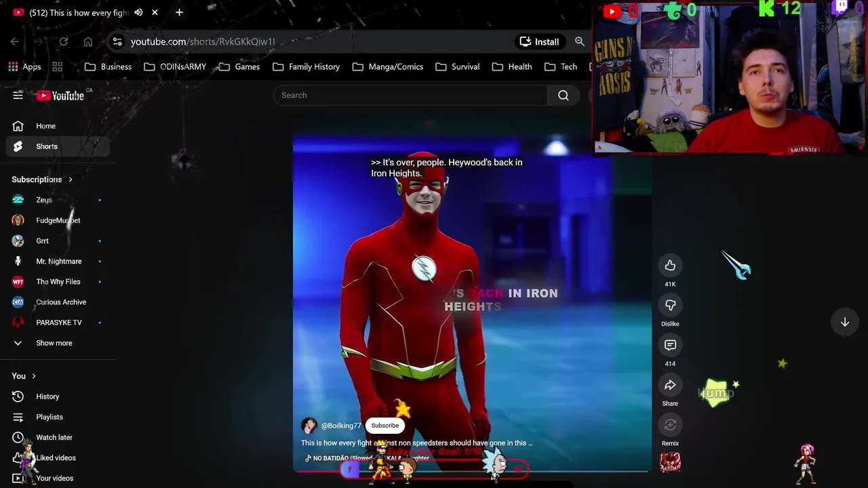Open the Business bookmarks folder

tap(108, 66)
